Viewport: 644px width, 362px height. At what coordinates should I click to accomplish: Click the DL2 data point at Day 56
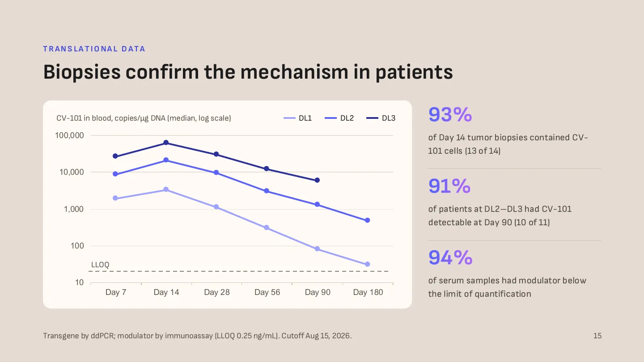tap(267, 191)
